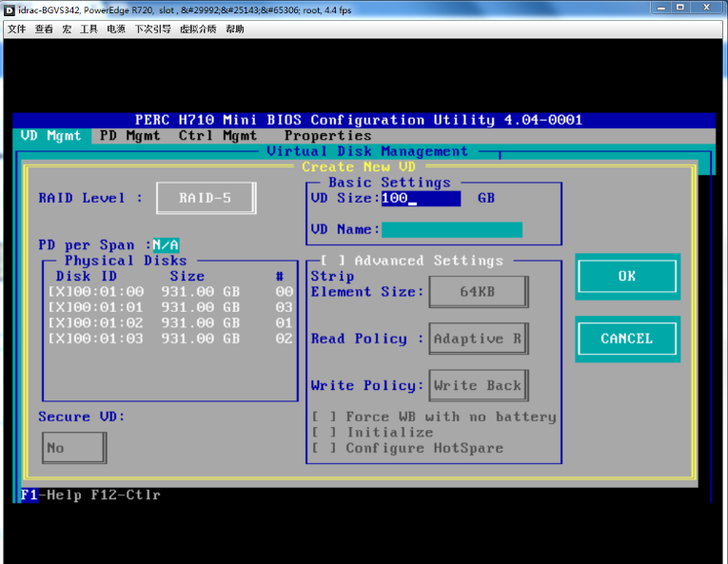Click the Size column header

tap(187, 276)
